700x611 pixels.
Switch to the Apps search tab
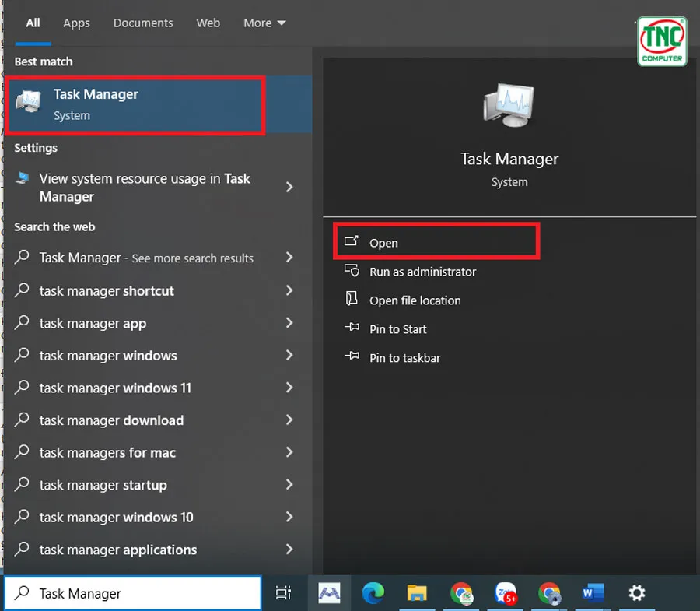[76, 23]
